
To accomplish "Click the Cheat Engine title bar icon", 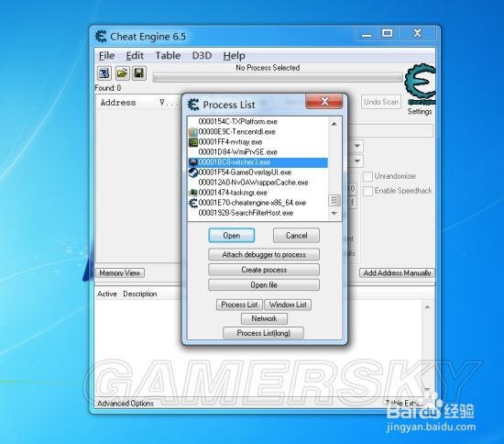I will (101, 37).
